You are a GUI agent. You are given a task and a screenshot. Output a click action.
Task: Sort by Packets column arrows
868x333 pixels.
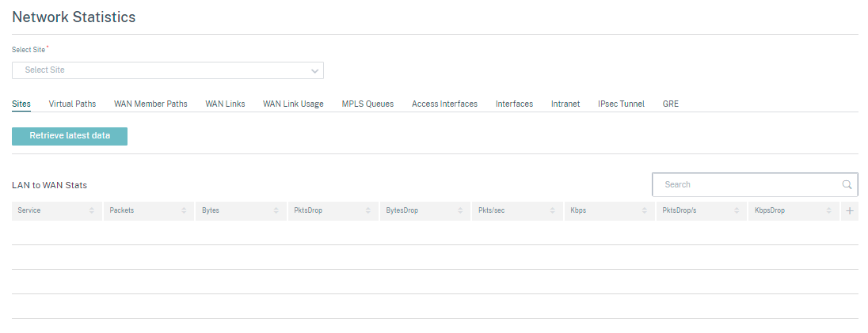pyautogui.click(x=183, y=210)
